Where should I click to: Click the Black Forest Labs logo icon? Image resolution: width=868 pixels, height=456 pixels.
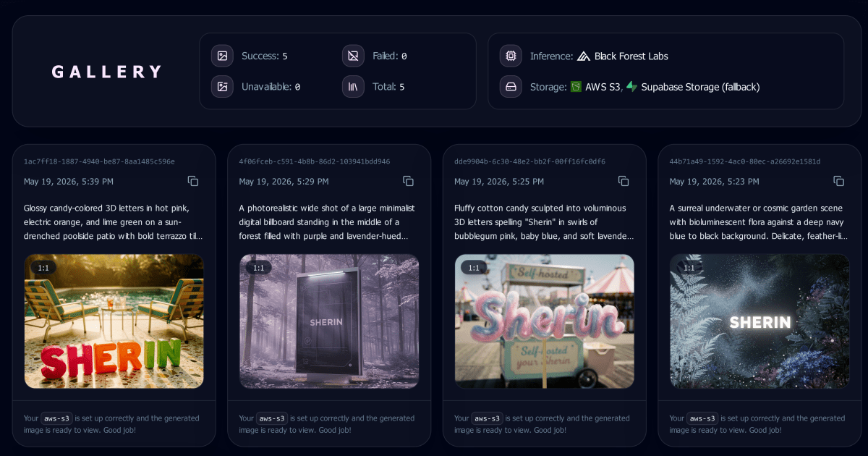584,56
